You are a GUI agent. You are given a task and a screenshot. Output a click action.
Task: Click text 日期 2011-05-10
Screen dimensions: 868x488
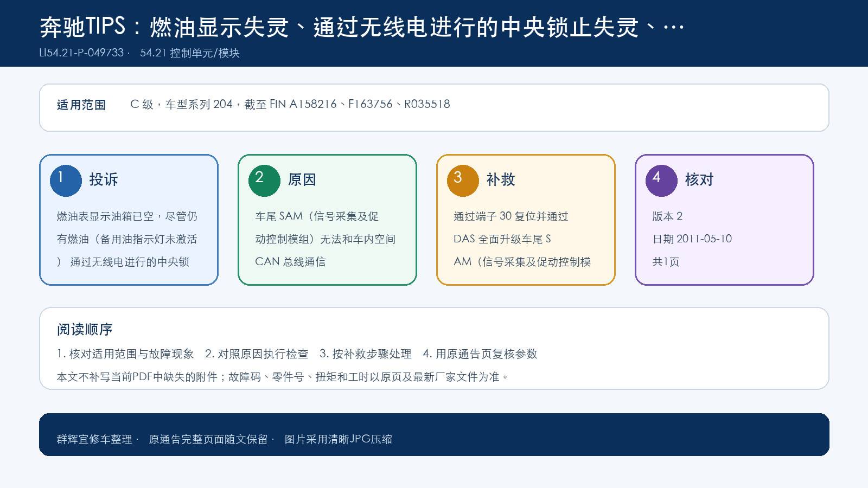pos(692,239)
